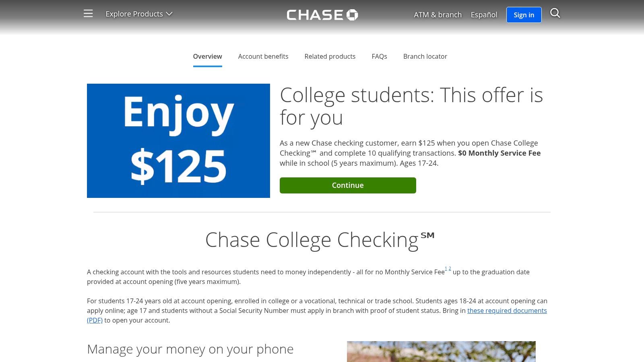The height and width of the screenshot is (362, 644).
Task: View the FAQs section
Action: tap(379, 56)
